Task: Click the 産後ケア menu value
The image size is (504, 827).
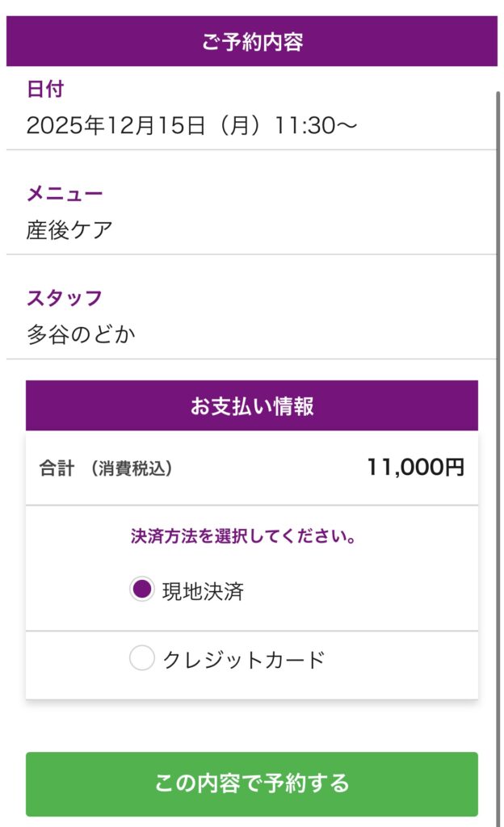Action: click(x=69, y=230)
